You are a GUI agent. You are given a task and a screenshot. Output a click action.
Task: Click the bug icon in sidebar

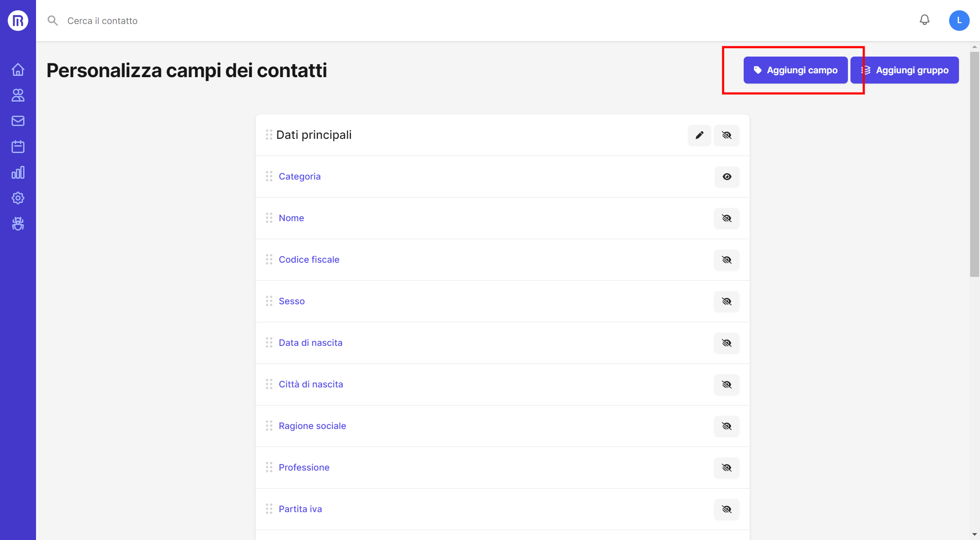pos(18,224)
